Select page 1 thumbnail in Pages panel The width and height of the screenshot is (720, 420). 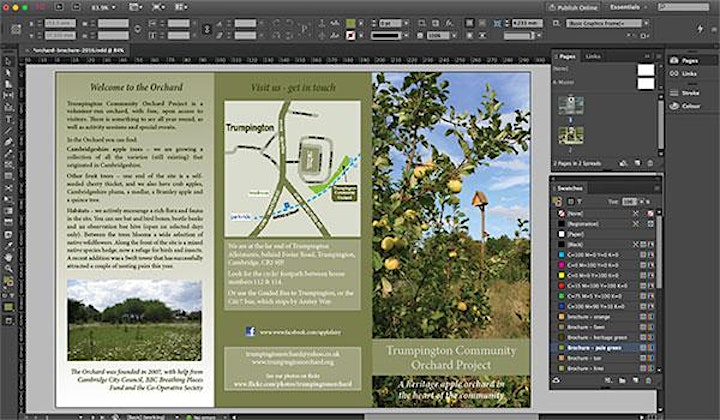571,105
